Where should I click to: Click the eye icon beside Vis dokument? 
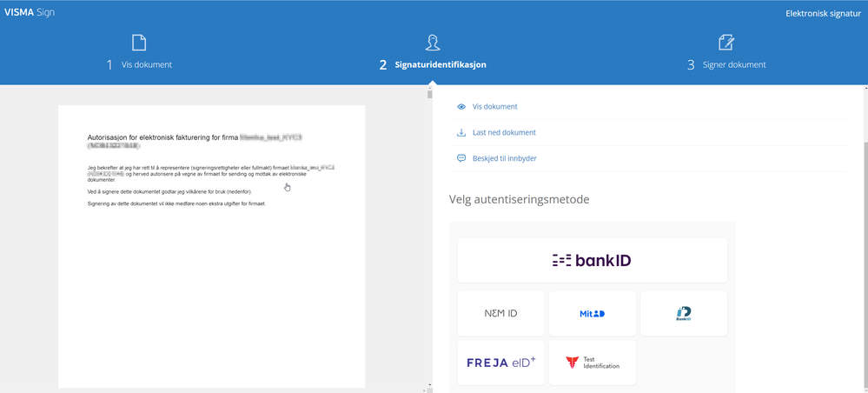[x=461, y=107]
